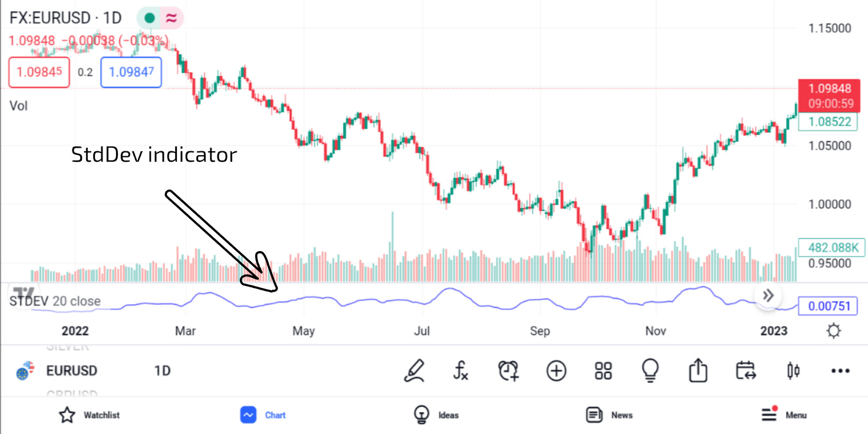Expand the STDEV panel with double chevron
Viewport: 868px width, 434px height.
click(x=768, y=296)
